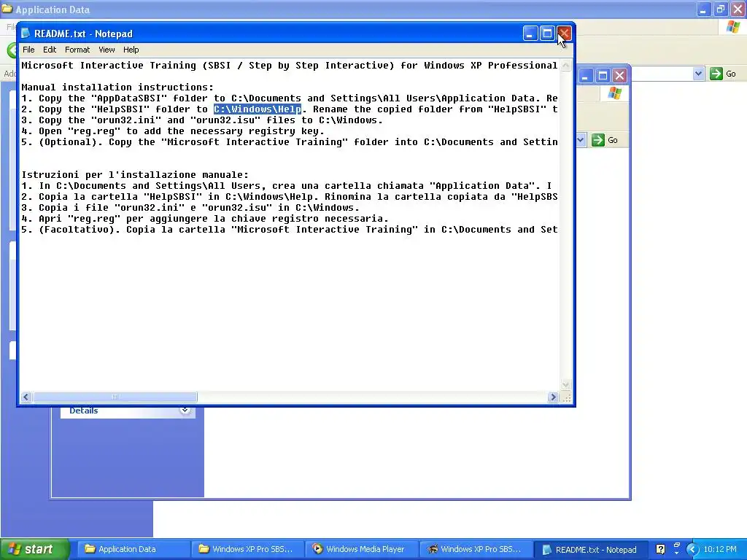Minimize the middle Explorer window
747x560 pixels.
[586, 75]
